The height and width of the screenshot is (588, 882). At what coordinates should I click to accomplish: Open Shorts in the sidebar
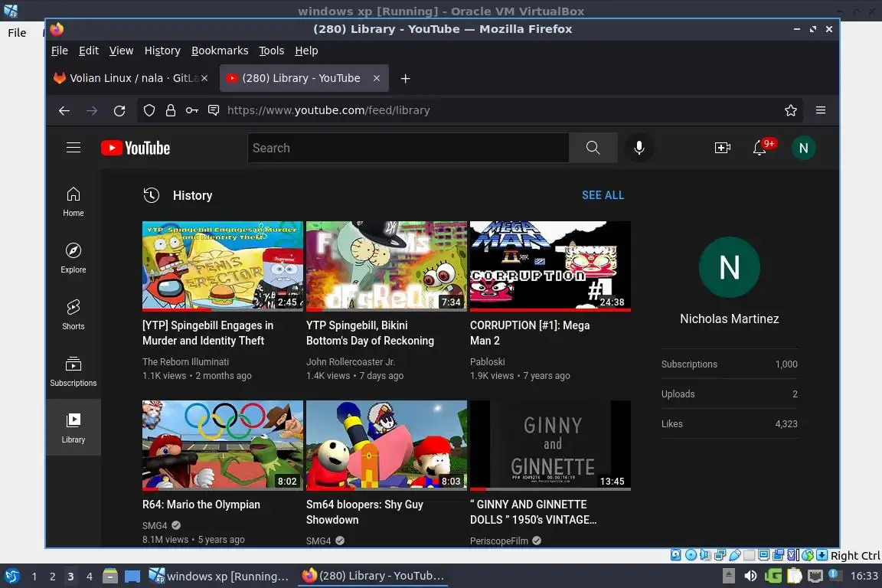73,314
